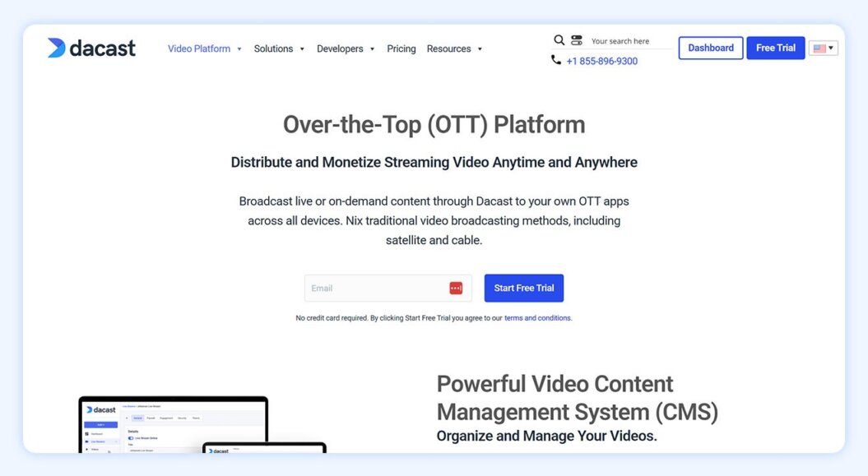Open the Resources navigation menu
Viewport: 868px width, 476px height.
click(x=449, y=49)
